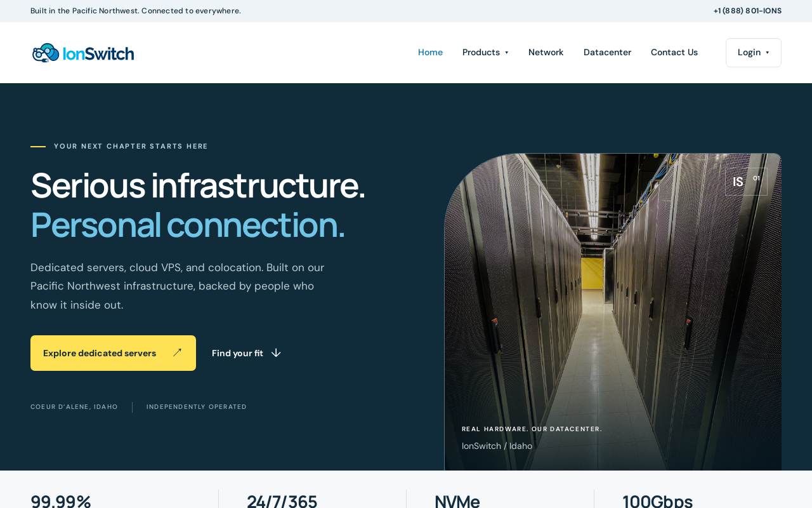The width and height of the screenshot is (812, 508).
Task: Open the Login dropdown menu
Action: coord(754,53)
